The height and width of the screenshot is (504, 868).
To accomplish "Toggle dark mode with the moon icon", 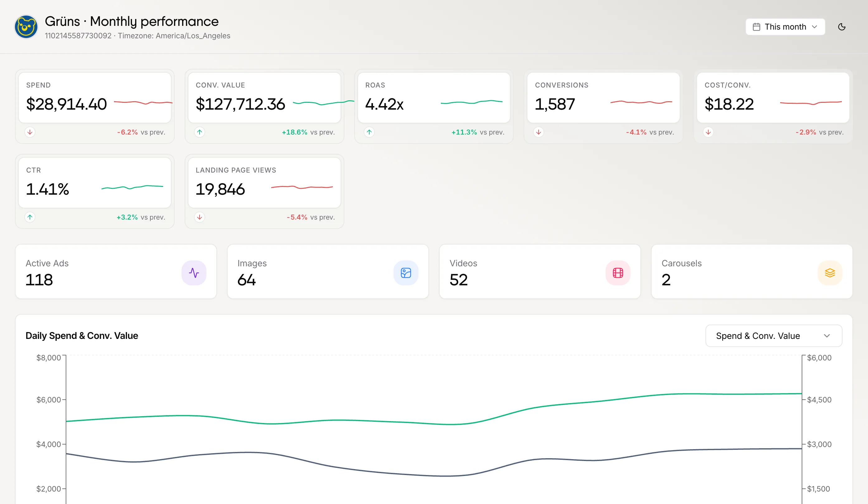I will 842,27.
